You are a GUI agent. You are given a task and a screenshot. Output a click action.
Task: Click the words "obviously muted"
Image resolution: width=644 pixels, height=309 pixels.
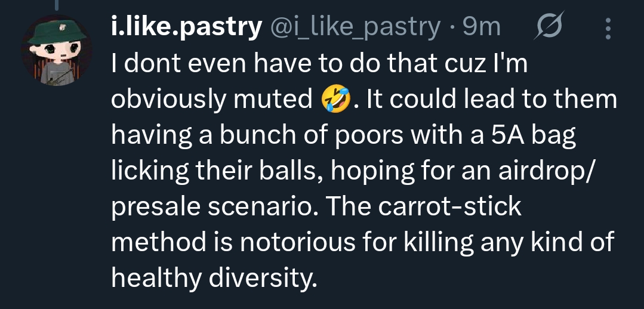212,100
